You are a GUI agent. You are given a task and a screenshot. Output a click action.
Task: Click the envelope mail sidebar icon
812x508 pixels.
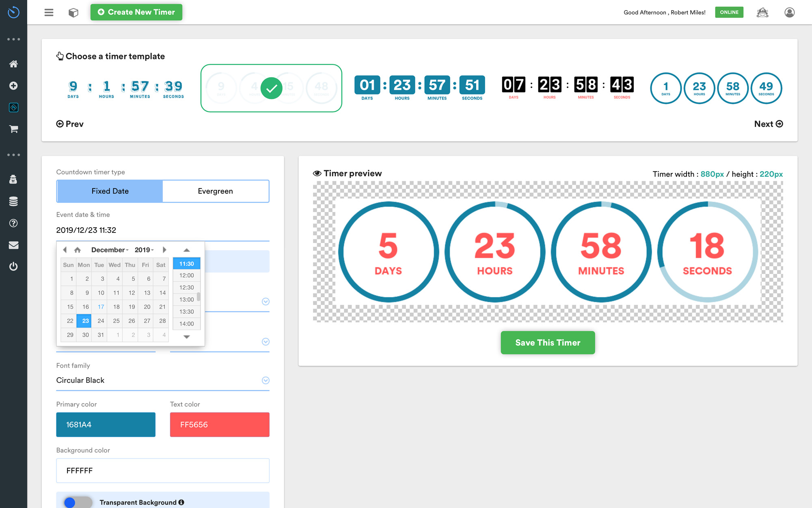tap(13, 245)
